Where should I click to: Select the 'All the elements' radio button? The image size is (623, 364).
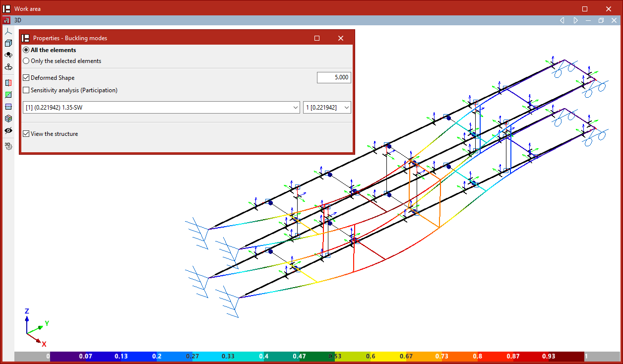26,50
